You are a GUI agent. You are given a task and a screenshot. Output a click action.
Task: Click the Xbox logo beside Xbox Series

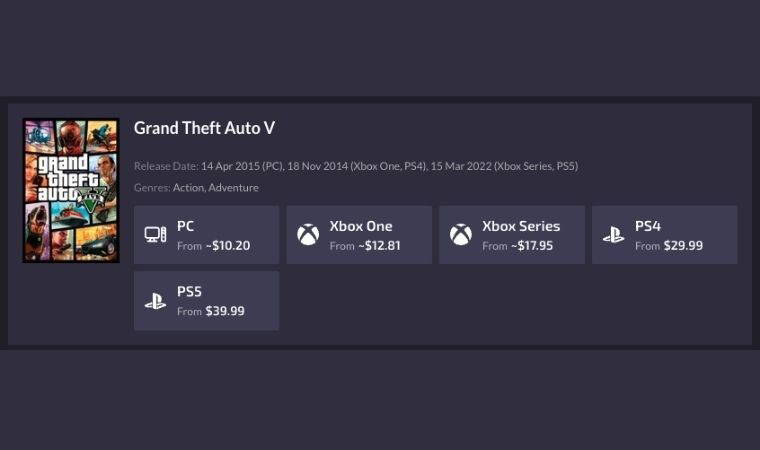[x=460, y=235]
